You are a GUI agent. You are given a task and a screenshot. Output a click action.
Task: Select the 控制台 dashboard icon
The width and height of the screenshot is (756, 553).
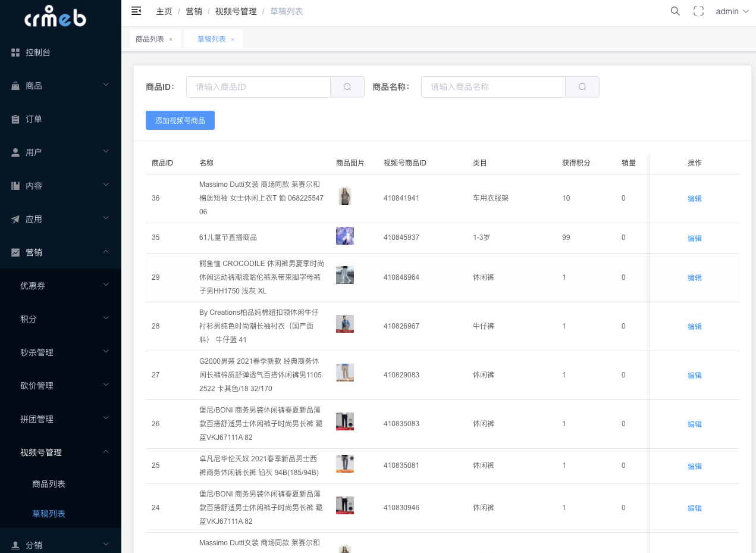[x=14, y=52]
